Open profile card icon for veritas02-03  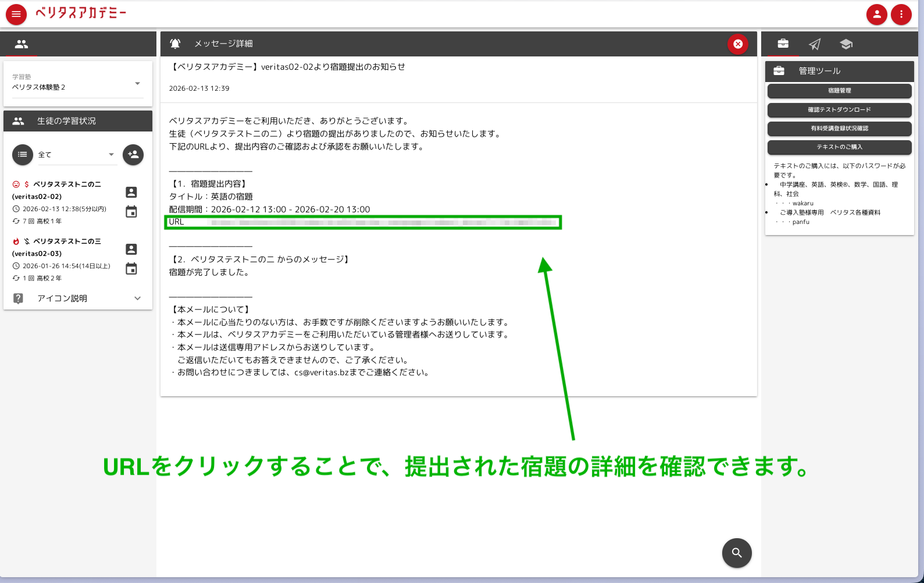coord(131,249)
